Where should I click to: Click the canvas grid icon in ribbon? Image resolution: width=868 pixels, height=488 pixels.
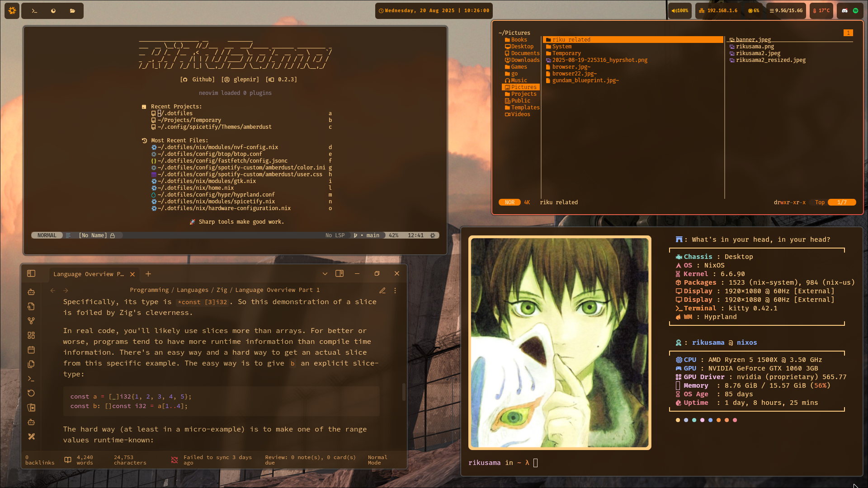[x=31, y=335]
